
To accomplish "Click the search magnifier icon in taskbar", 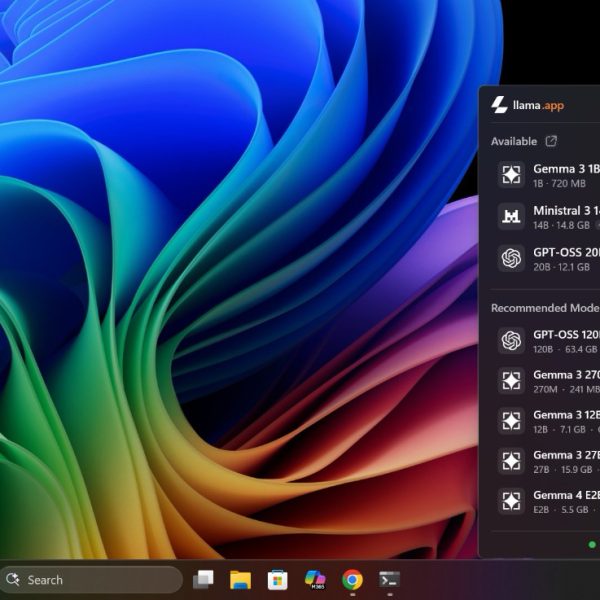I will click(13, 579).
